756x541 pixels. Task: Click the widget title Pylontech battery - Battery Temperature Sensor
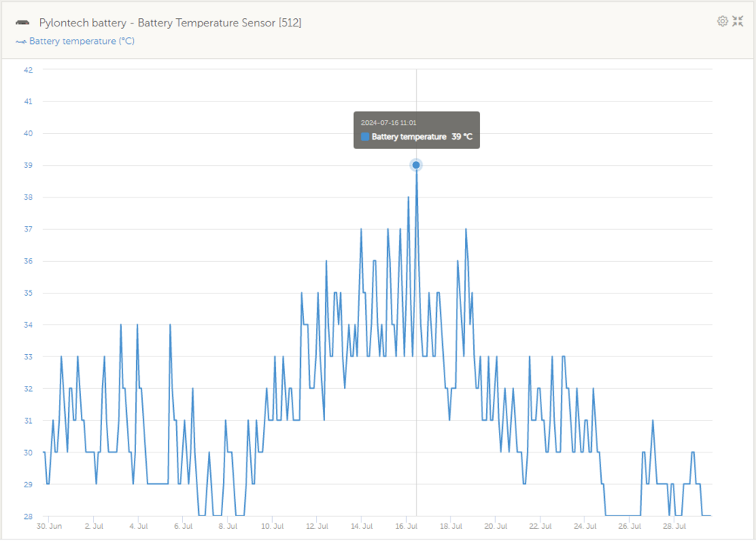[x=170, y=23]
